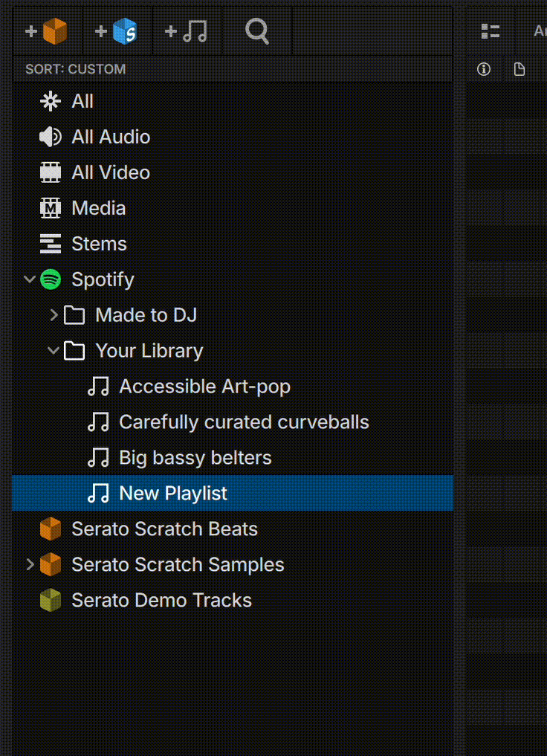Select the All library row
This screenshot has height=756, width=547.
(233, 101)
